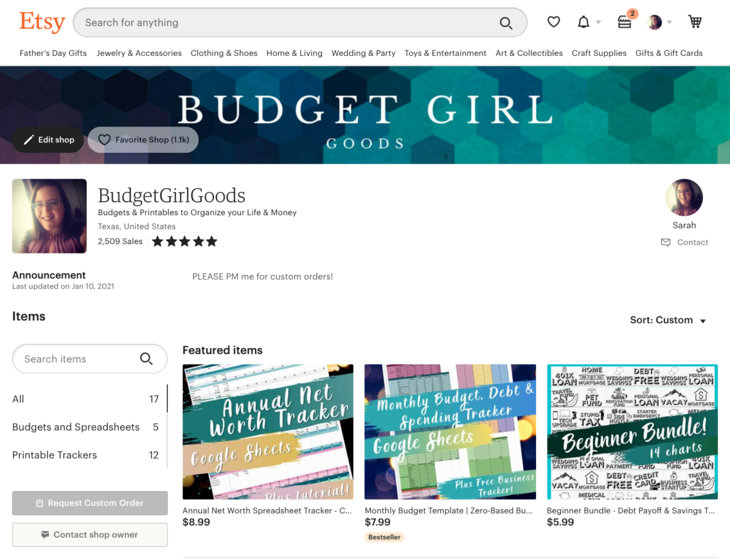Click Contact shop owner button
This screenshot has width=730, height=560.
click(90, 534)
